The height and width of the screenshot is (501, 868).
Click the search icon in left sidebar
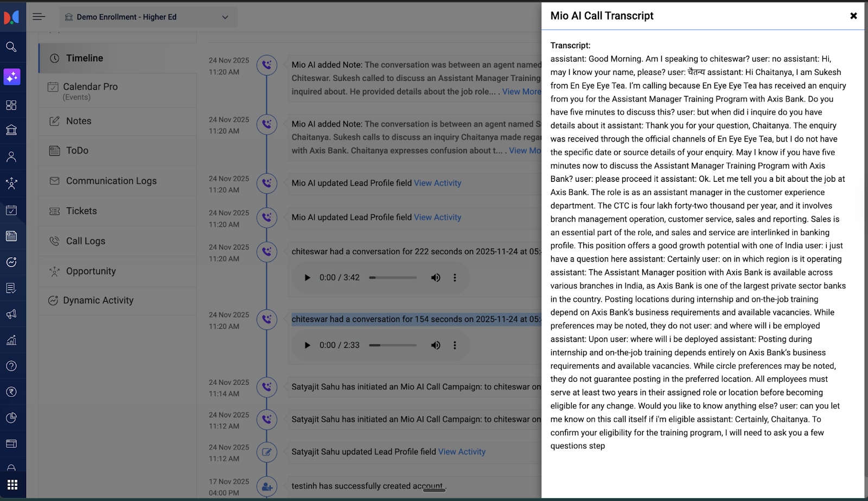click(x=11, y=47)
